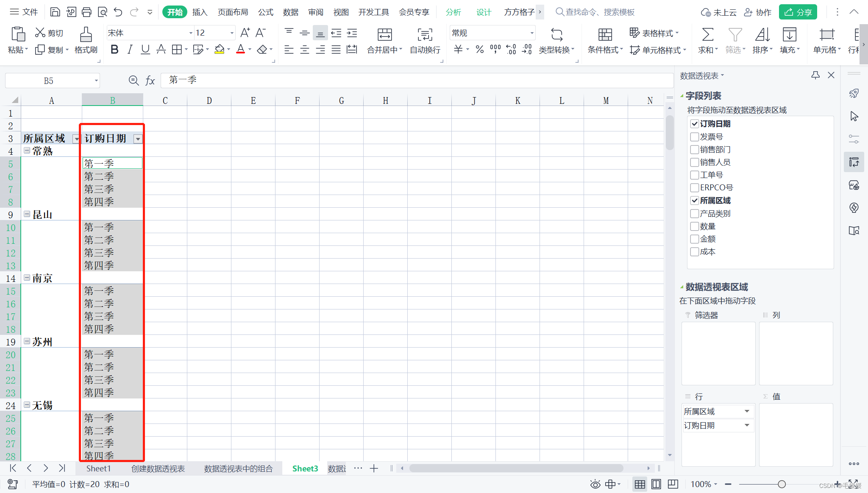This screenshot has width=868, height=493.
Task: Uncheck the 所属区域 field checkbox
Action: pos(694,201)
